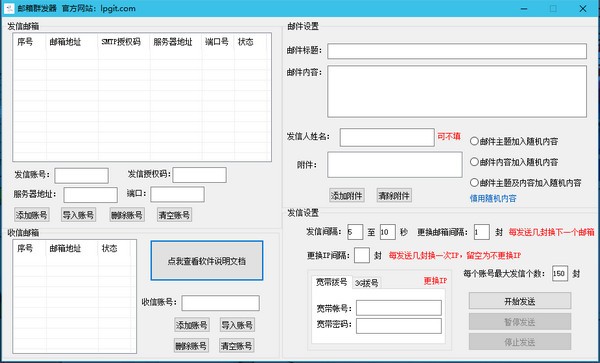Viewport: 600px width, 363px height.
Task: Click the 附件 list box
Action: point(395,164)
